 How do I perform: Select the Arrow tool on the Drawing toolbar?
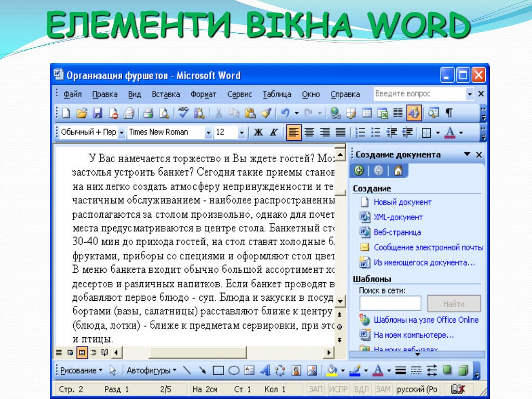(202, 370)
